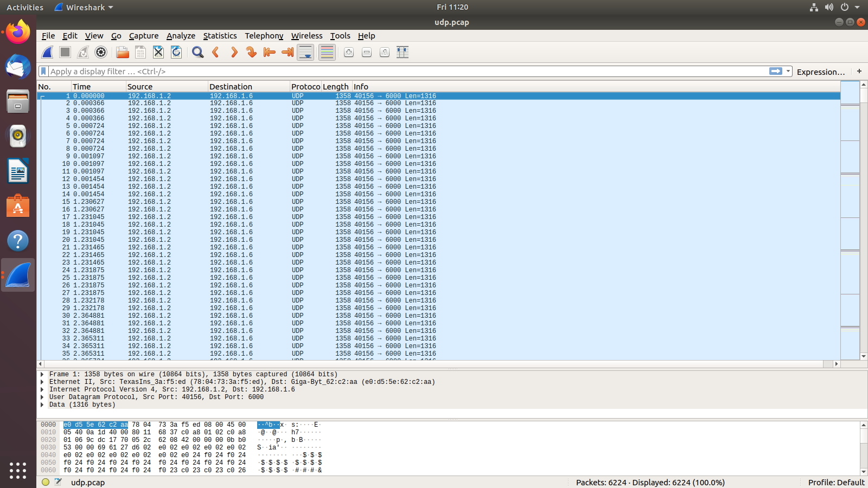Viewport: 868px width, 488px height.
Task: Open the display filter bookmarks menu
Action: pos(43,71)
